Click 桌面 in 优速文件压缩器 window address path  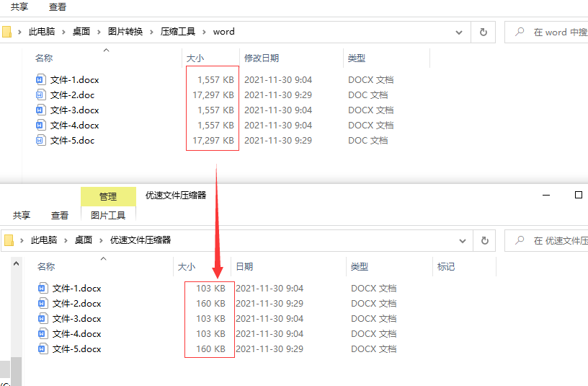coord(84,240)
